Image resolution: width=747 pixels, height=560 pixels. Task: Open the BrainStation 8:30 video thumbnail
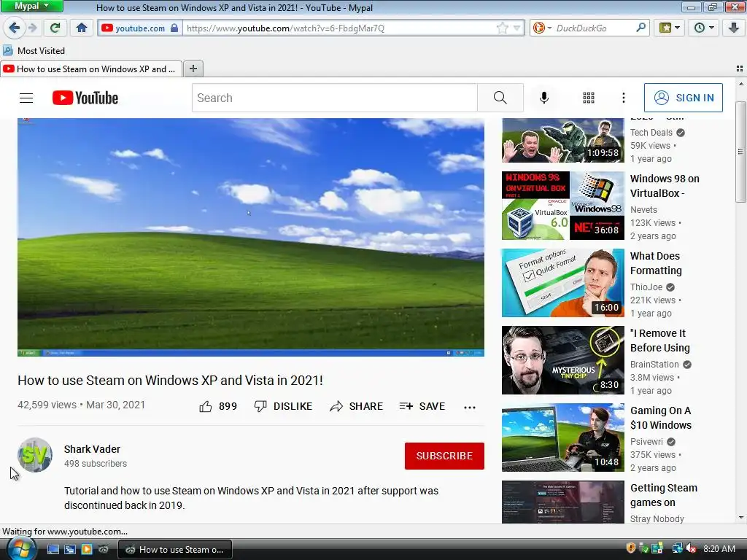pyautogui.click(x=562, y=360)
